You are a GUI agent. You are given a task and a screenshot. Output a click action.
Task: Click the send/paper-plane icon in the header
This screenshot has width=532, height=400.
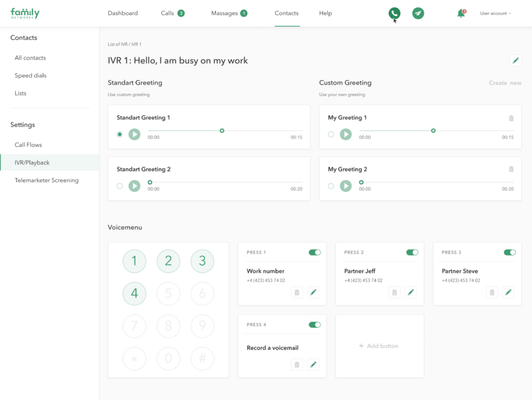[x=418, y=13]
